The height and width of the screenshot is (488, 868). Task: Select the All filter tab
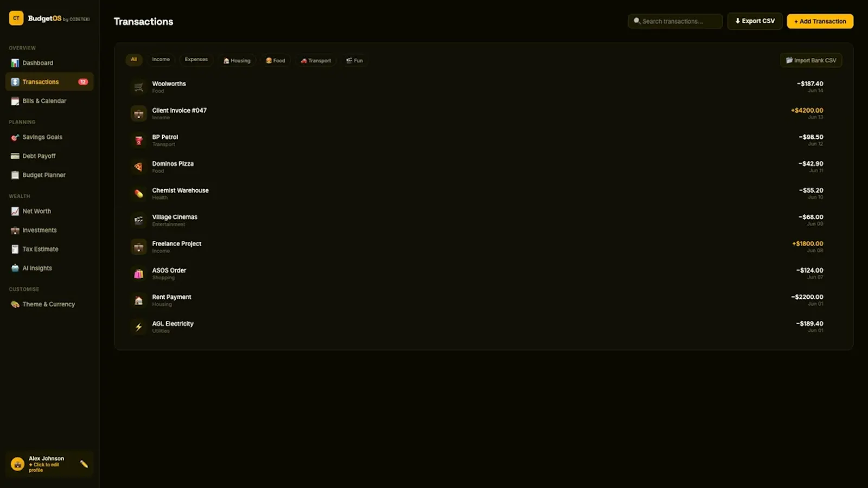tap(134, 60)
